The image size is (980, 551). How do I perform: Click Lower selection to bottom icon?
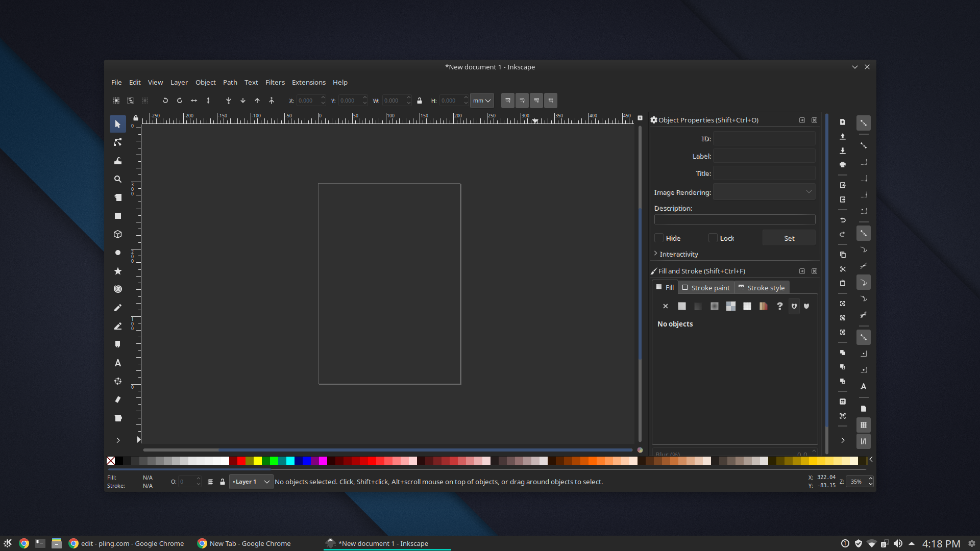point(229,101)
